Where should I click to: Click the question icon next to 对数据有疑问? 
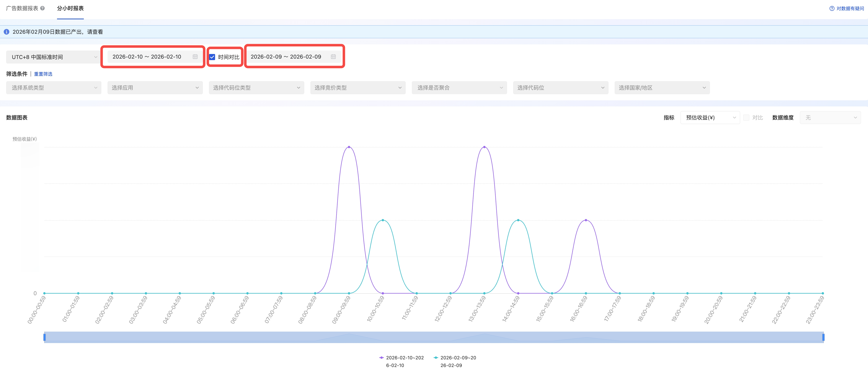pyautogui.click(x=832, y=8)
